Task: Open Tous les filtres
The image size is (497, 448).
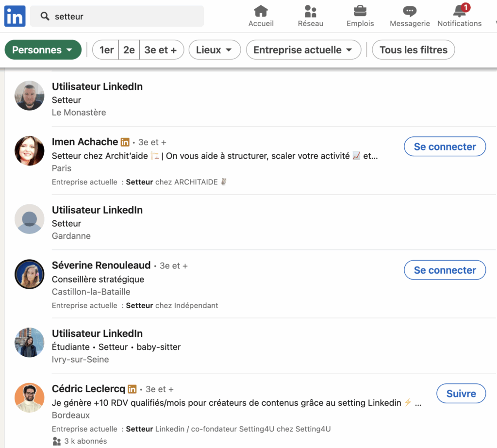Action: pos(414,50)
